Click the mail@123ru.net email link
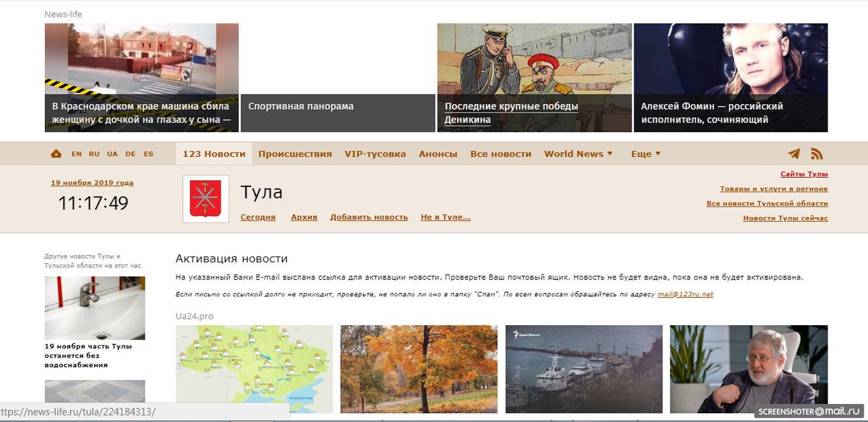This screenshot has width=868, height=422. click(685, 294)
